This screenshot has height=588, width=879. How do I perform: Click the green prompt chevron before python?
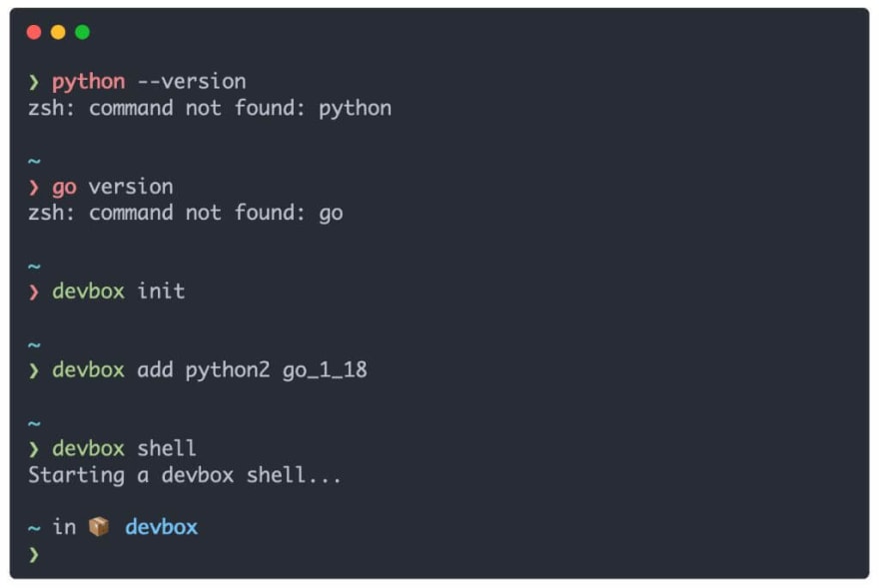(34, 83)
